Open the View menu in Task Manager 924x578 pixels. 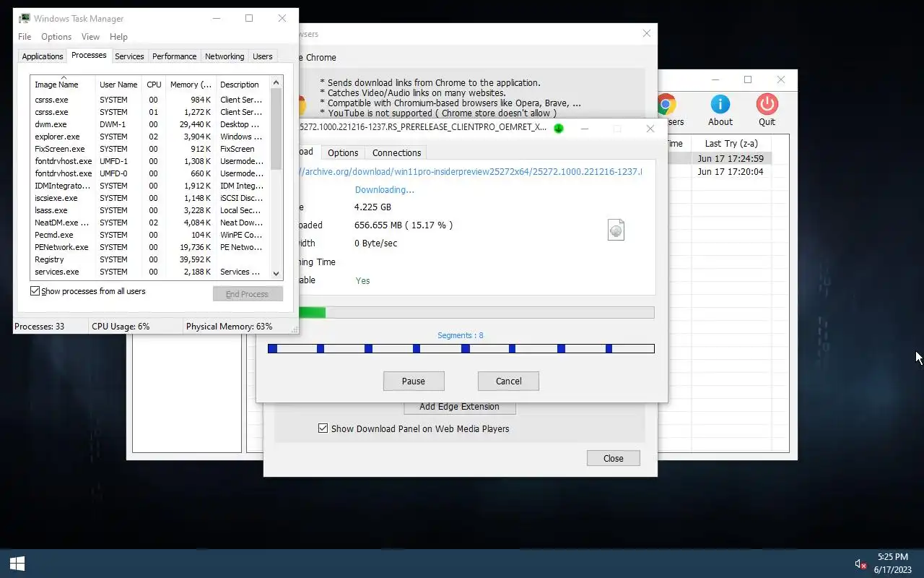click(90, 36)
